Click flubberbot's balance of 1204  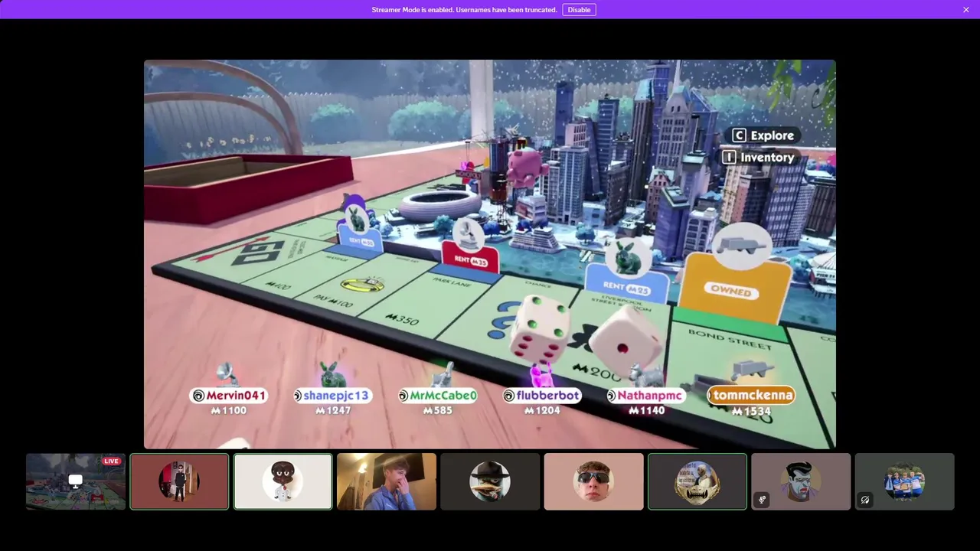pos(542,411)
